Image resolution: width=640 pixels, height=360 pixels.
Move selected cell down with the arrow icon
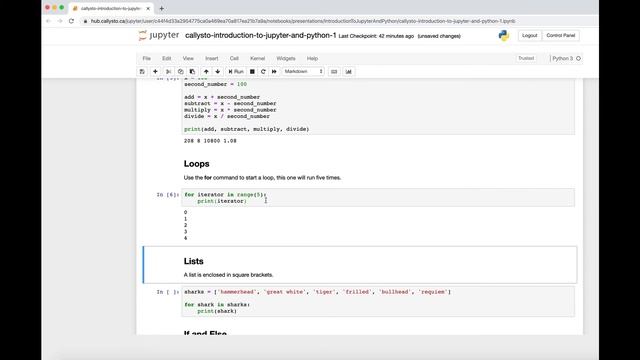pos(218,71)
